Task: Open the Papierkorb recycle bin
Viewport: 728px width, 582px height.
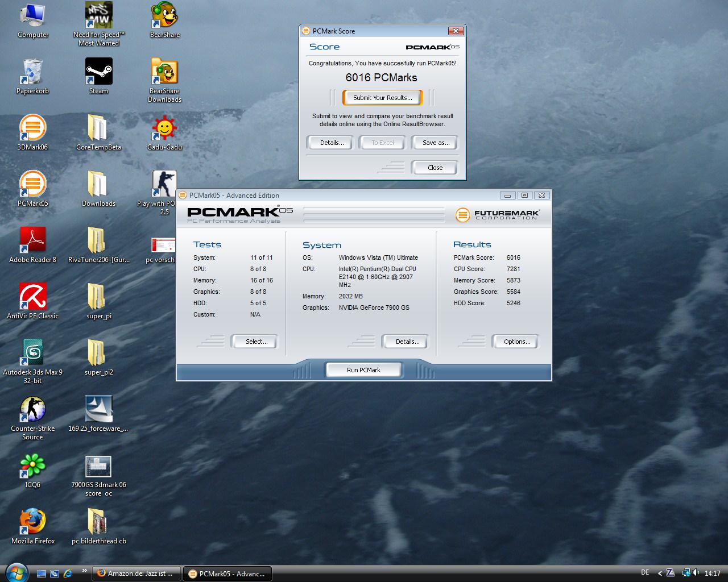Action: click(32, 76)
